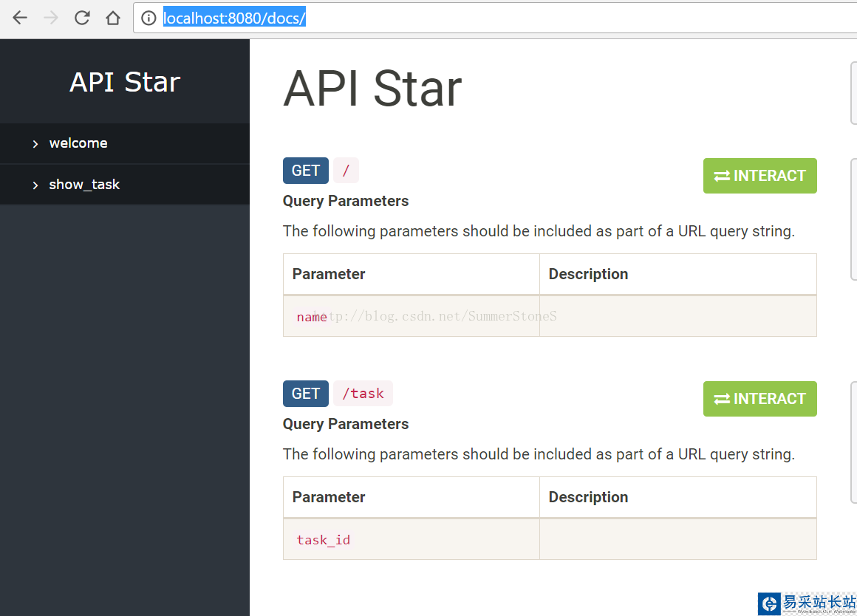Click the large API Star page heading
This screenshot has height=616, width=857.
click(x=372, y=89)
